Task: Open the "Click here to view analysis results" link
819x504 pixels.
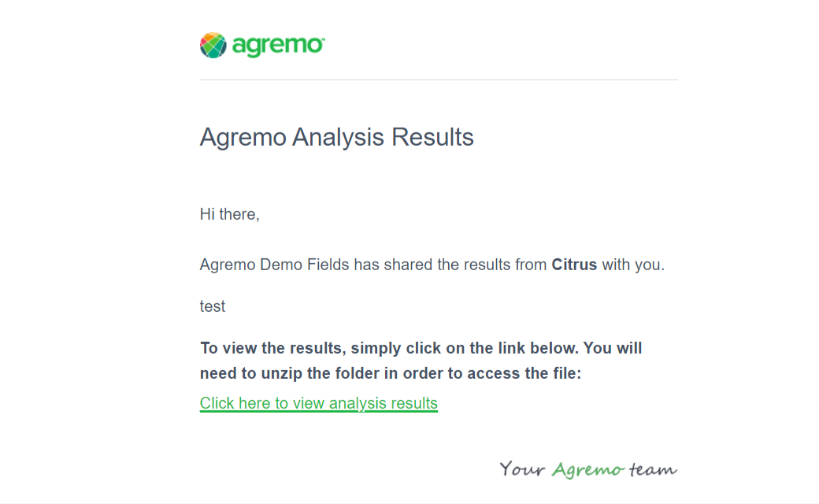Action: [318, 403]
